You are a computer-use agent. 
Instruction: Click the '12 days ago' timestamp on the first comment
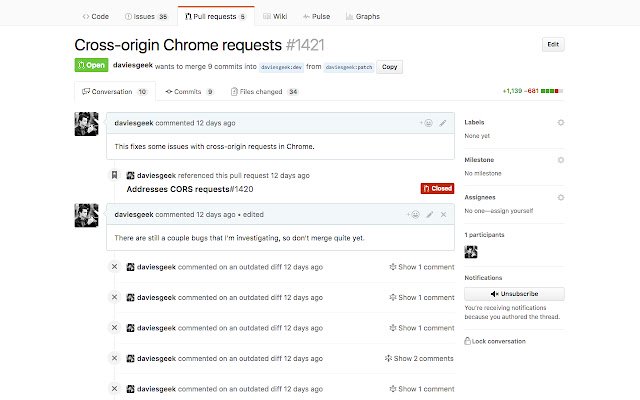216,123
